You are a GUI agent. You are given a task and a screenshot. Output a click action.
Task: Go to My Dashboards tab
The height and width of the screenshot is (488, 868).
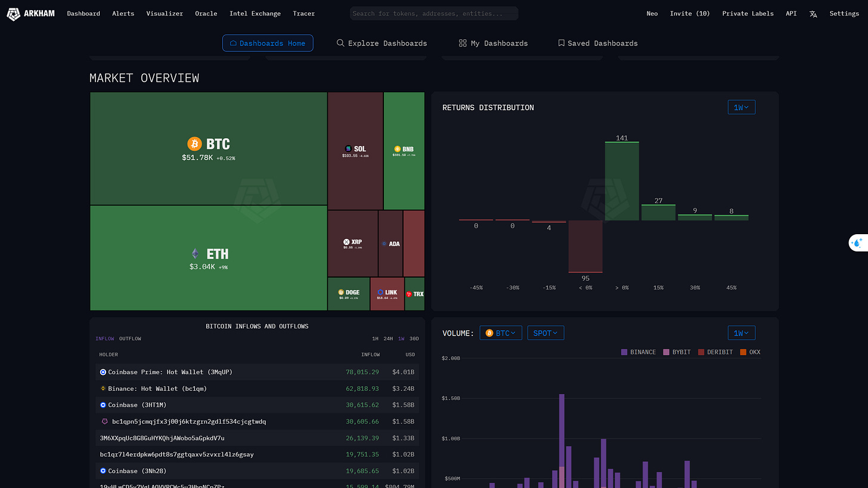point(494,43)
